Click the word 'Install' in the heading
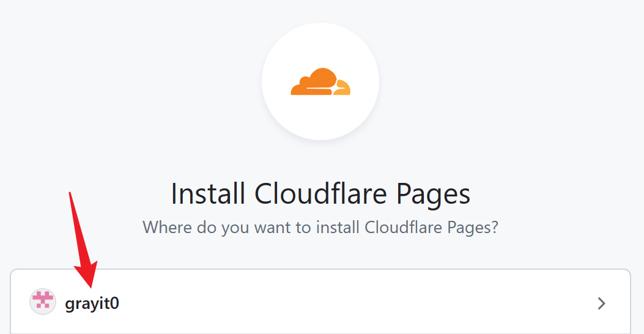This screenshot has width=644, height=334. (209, 195)
